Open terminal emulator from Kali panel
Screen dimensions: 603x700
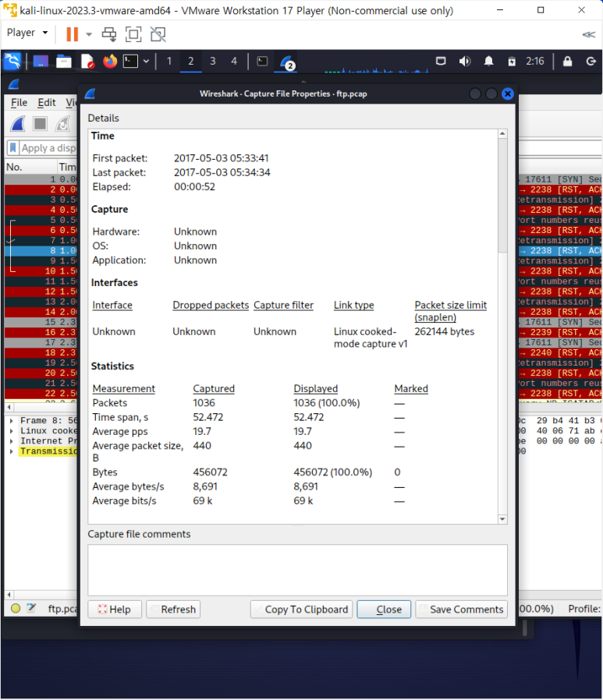tap(130, 61)
